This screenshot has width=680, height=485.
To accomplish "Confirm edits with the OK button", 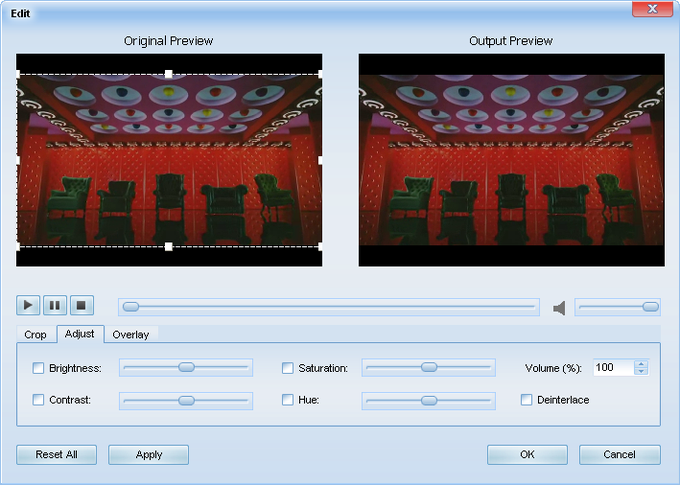I will (x=527, y=455).
